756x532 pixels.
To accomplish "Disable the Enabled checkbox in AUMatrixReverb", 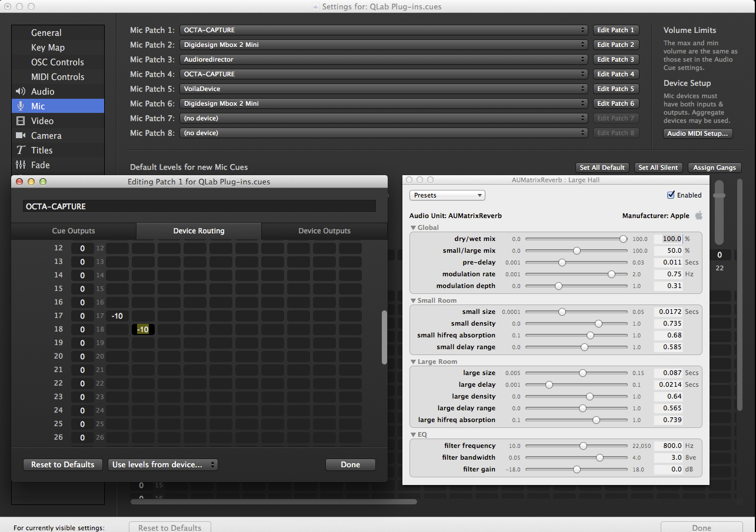I will (x=671, y=195).
